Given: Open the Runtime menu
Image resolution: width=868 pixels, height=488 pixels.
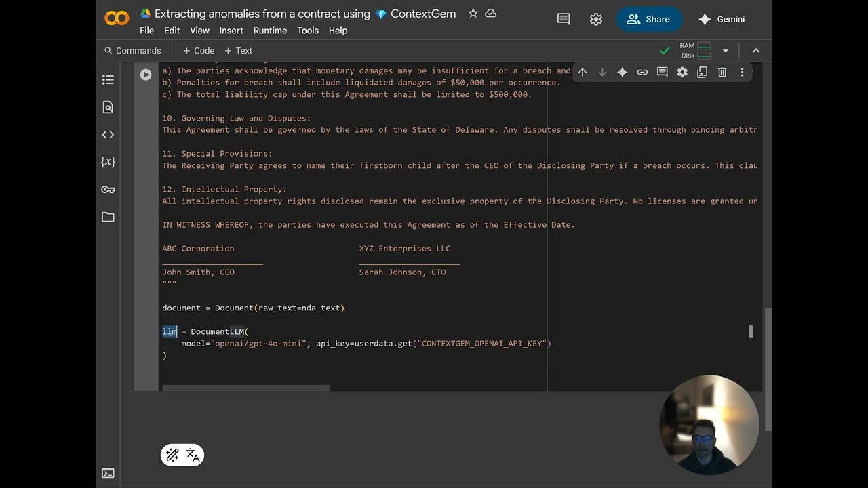Looking at the screenshot, I should [270, 30].
